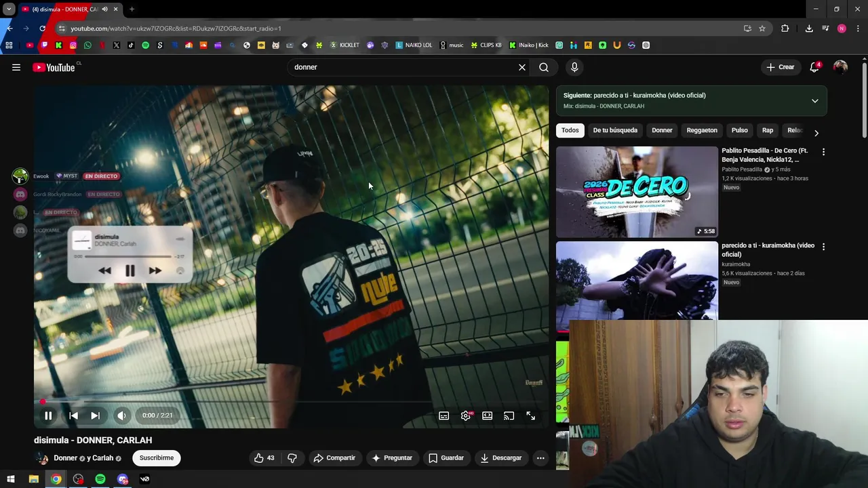Open the NAIKO LOL bookmark
Viewport: 868px width, 488px height.
click(414, 45)
